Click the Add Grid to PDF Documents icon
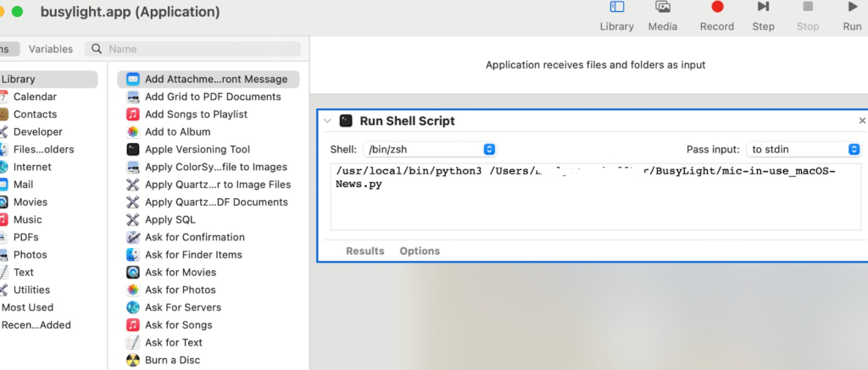Screen dimensions: 868x370 point(133,97)
